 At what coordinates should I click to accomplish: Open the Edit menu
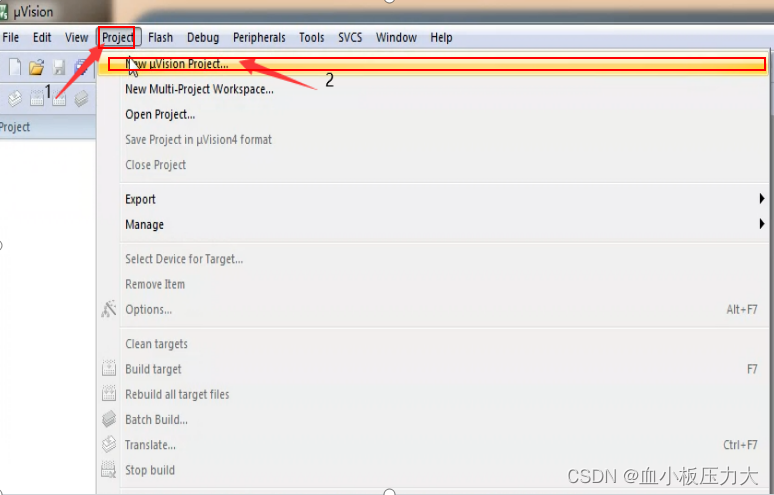click(42, 38)
